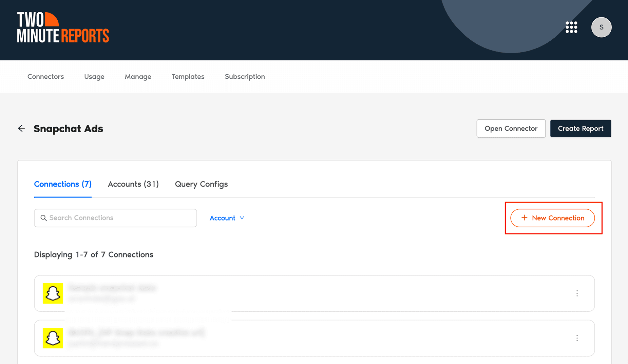Click the Search Connections input field
The height and width of the screenshot is (364, 628).
115,218
